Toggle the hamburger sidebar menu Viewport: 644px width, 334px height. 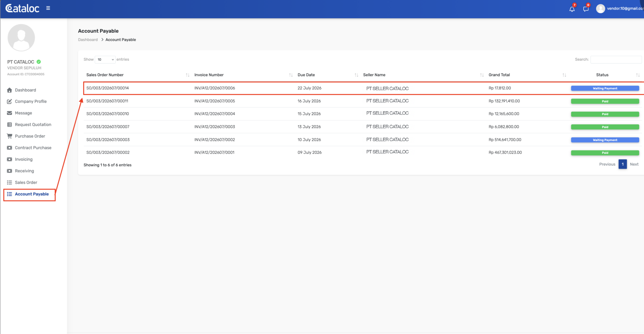pos(48,8)
